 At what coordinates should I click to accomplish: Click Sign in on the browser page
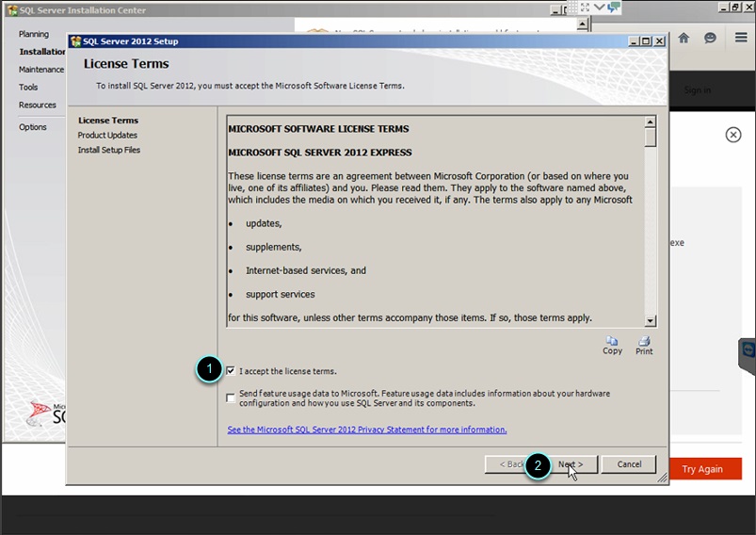pos(698,90)
